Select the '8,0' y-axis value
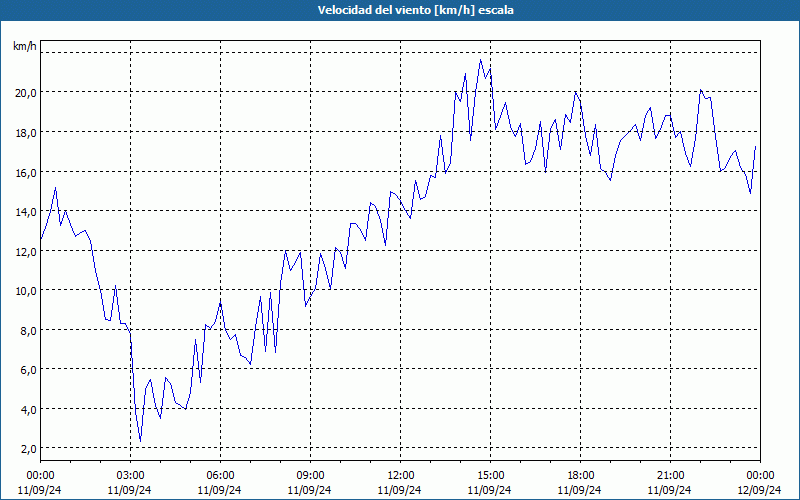Viewport: 800px width, 500px height. (28, 331)
